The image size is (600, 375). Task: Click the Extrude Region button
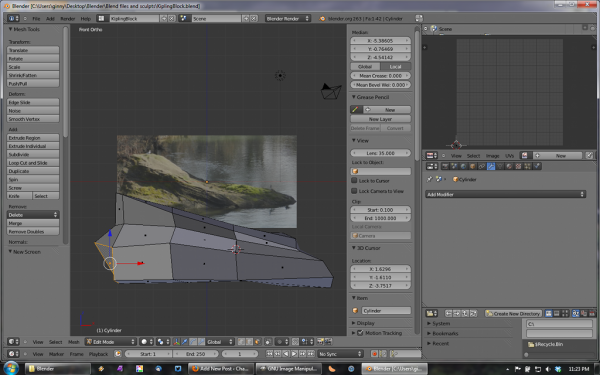coord(33,138)
